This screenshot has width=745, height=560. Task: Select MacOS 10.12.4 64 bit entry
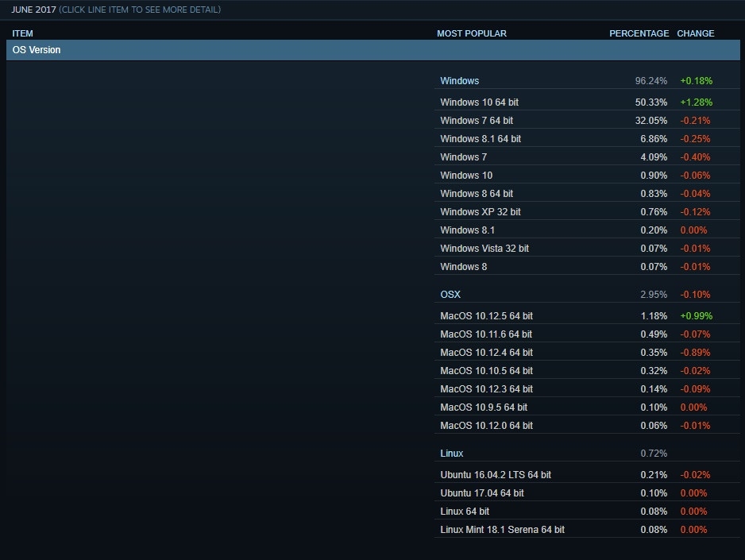tap(587, 353)
